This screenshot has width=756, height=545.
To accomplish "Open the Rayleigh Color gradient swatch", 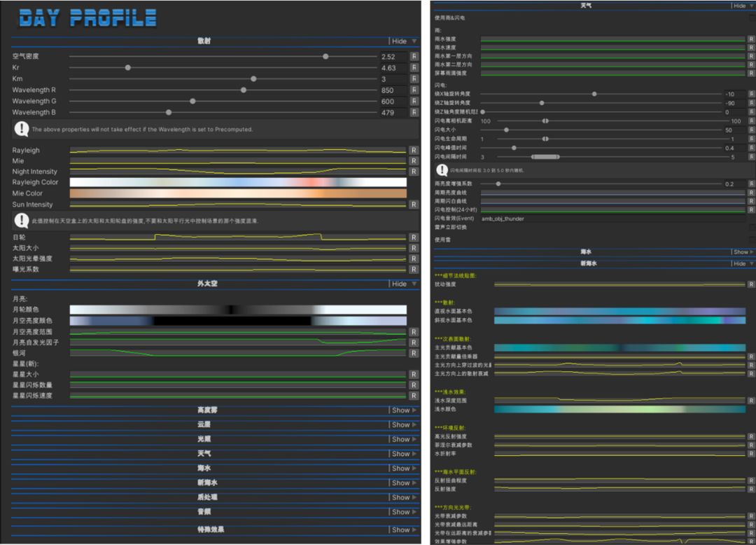I will (x=238, y=182).
